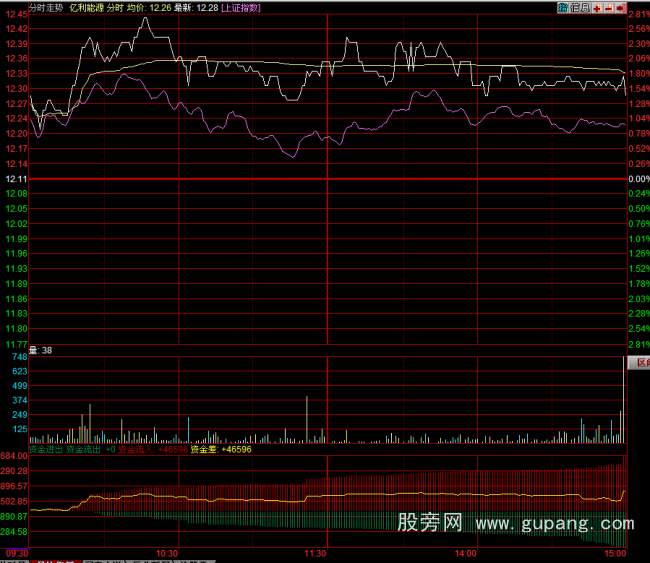The width and height of the screenshot is (650, 563).
Task: Click the cyan 指 indicator icon
Action: pos(563,7)
